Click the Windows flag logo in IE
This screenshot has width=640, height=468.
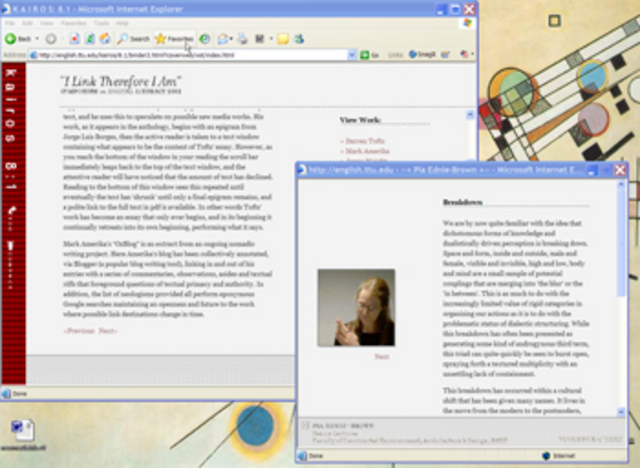coord(467,23)
